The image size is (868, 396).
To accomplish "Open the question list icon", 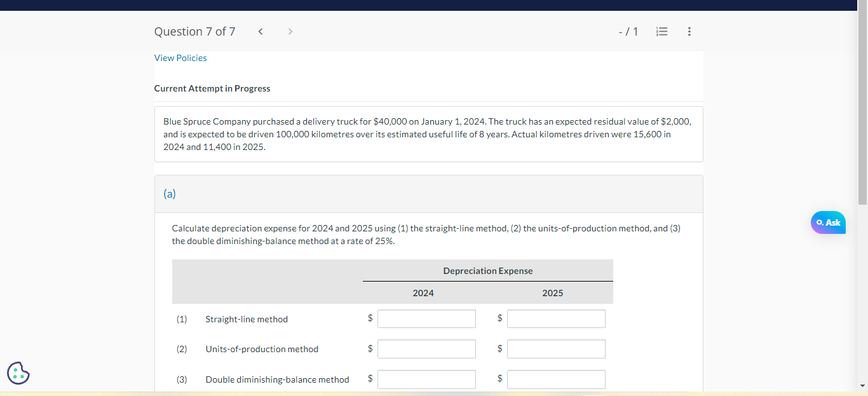I will tap(661, 31).
